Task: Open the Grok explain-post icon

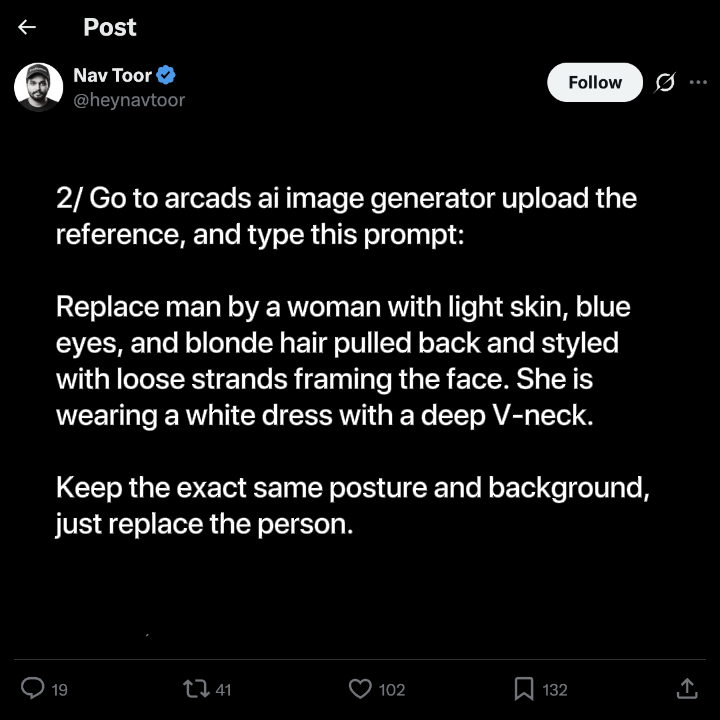Action: pos(664,83)
